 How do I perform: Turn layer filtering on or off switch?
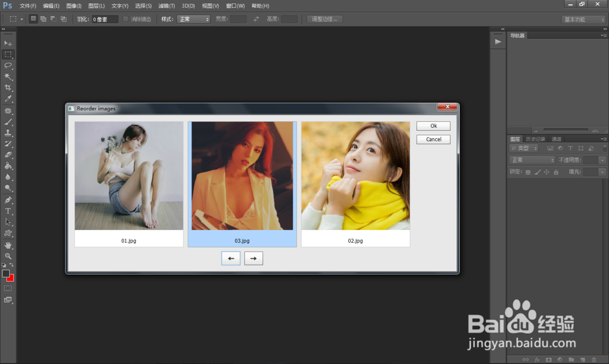tap(605, 149)
